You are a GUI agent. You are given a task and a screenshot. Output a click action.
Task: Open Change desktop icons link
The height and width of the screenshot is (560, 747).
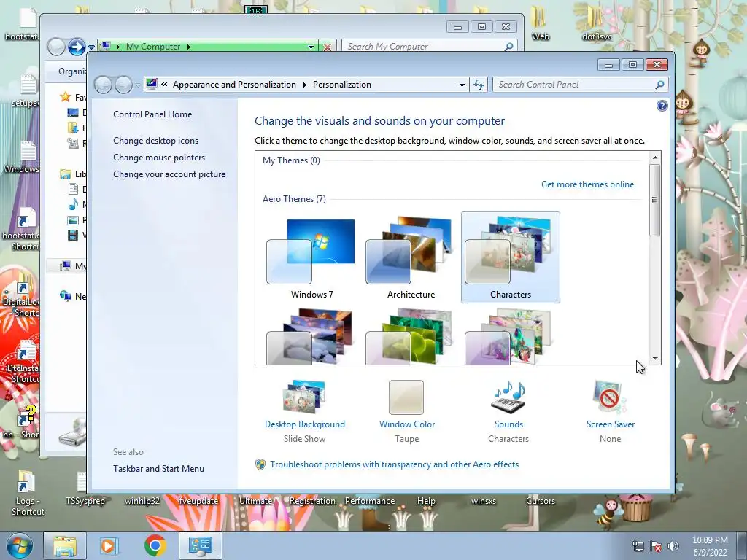tap(156, 141)
